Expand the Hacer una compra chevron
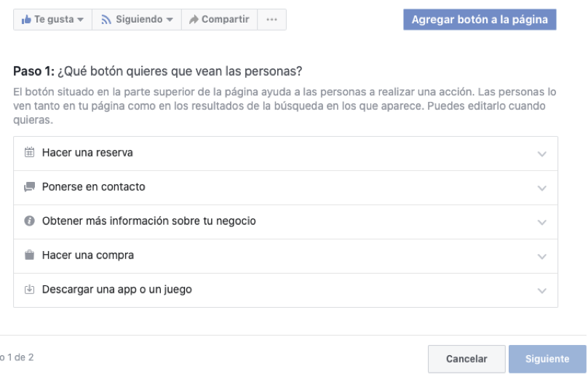This screenshot has height=377, width=588. [541, 257]
